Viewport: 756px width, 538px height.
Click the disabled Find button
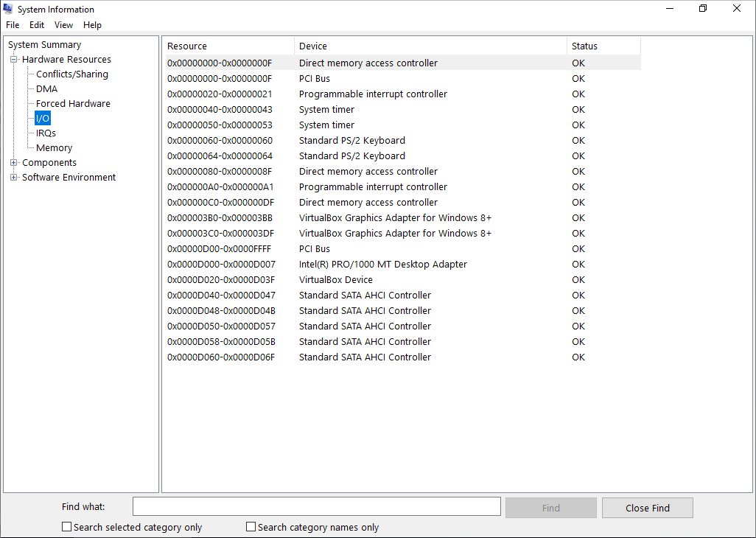[x=550, y=508]
